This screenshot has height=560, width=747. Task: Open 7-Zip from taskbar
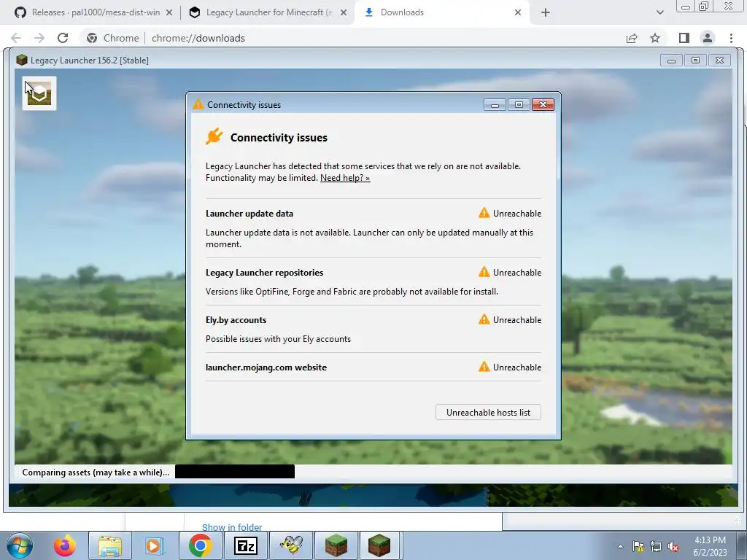[x=246, y=545]
